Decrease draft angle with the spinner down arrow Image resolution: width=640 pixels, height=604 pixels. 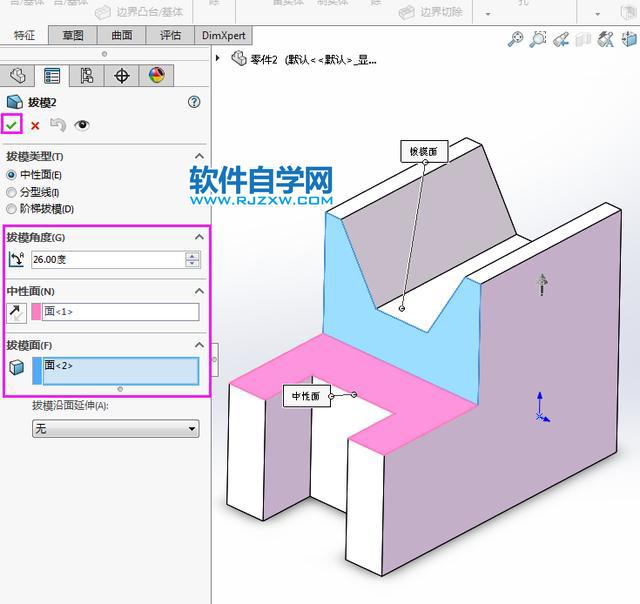pyautogui.click(x=192, y=263)
